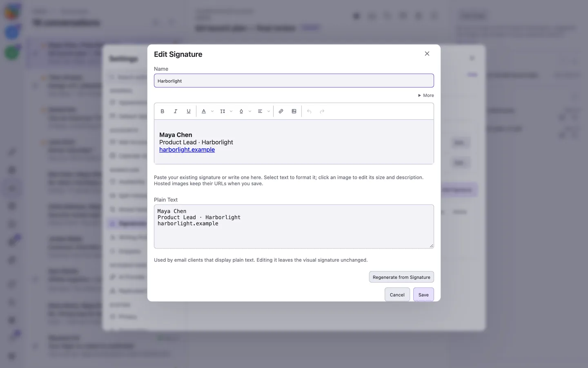The height and width of the screenshot is (368, 588).
Task: Click the undo arrow in the toolbar
Action: (309, 111)
